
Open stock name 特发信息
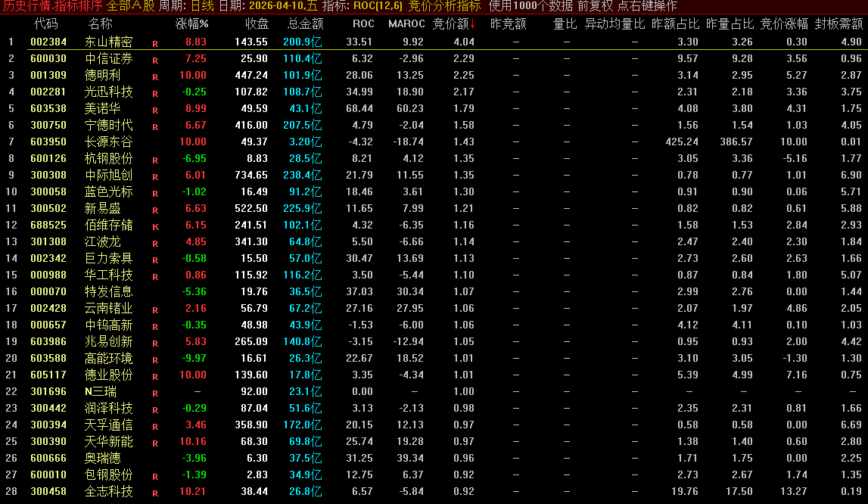tap(108, 291)
